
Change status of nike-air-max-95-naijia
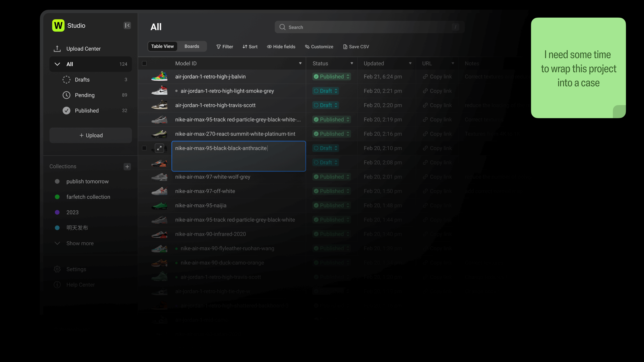coord(332,205)
